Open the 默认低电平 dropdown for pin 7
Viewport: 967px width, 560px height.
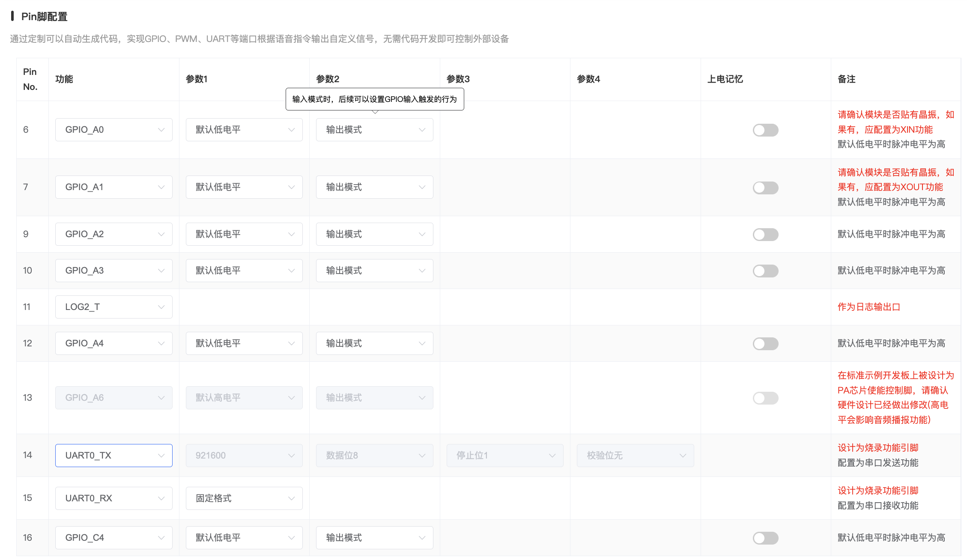coord(244,187)
